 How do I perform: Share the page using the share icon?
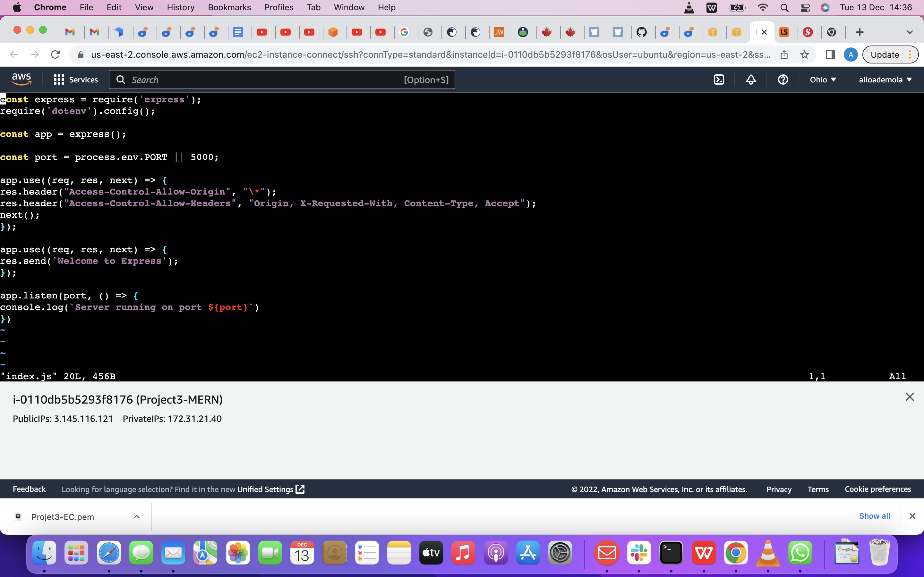[x=784, y=54]
